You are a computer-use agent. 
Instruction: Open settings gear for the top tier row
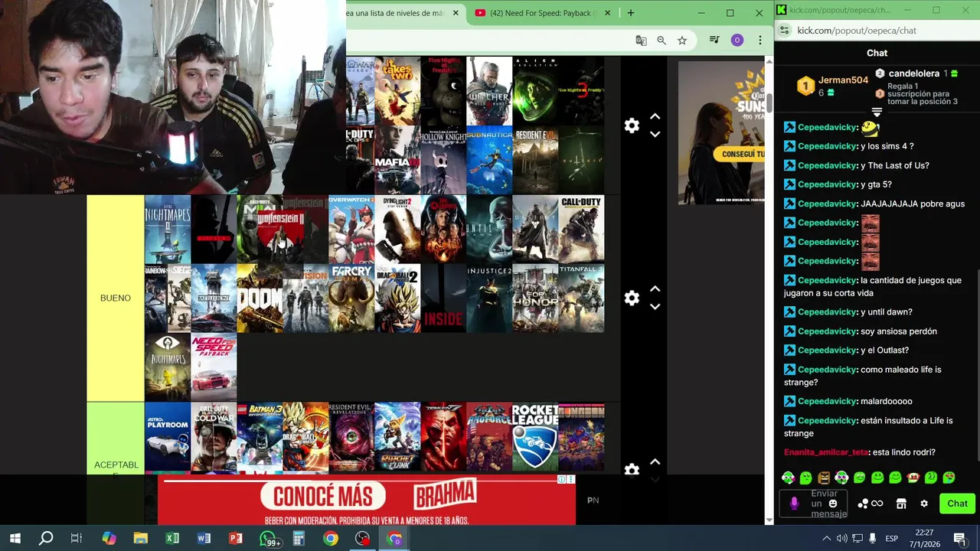pyautogui.click(x=632, y=126)
